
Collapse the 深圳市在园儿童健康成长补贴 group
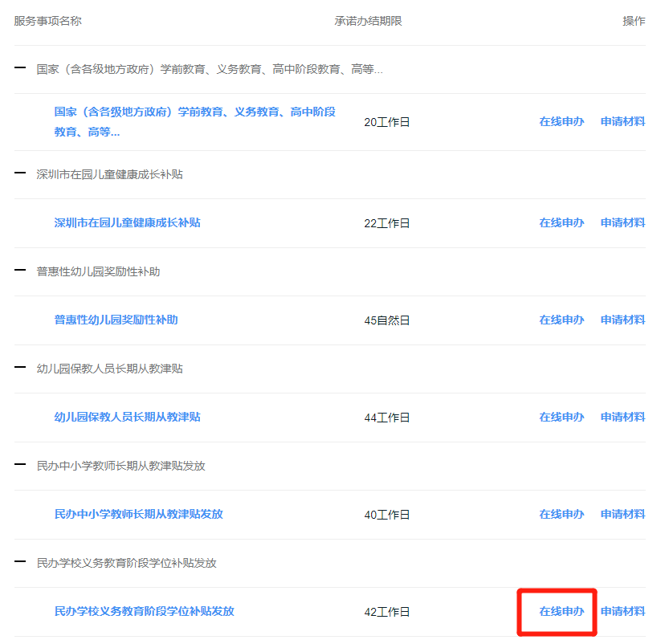tap(20, 173)
